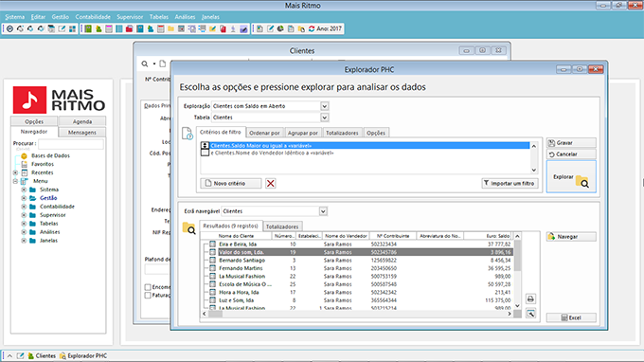644x362 pixels.
Task: Switch to the Ordenar por tab
Action: coord(264,133)
